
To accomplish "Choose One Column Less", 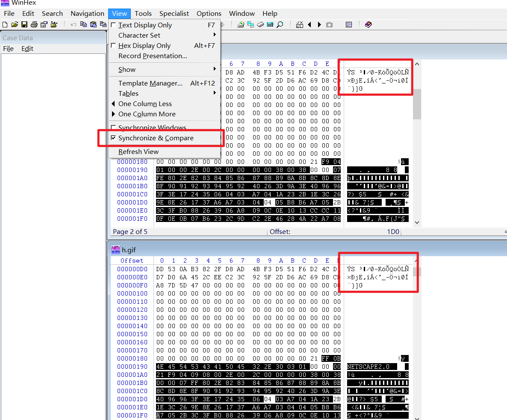I will [164, 104].
